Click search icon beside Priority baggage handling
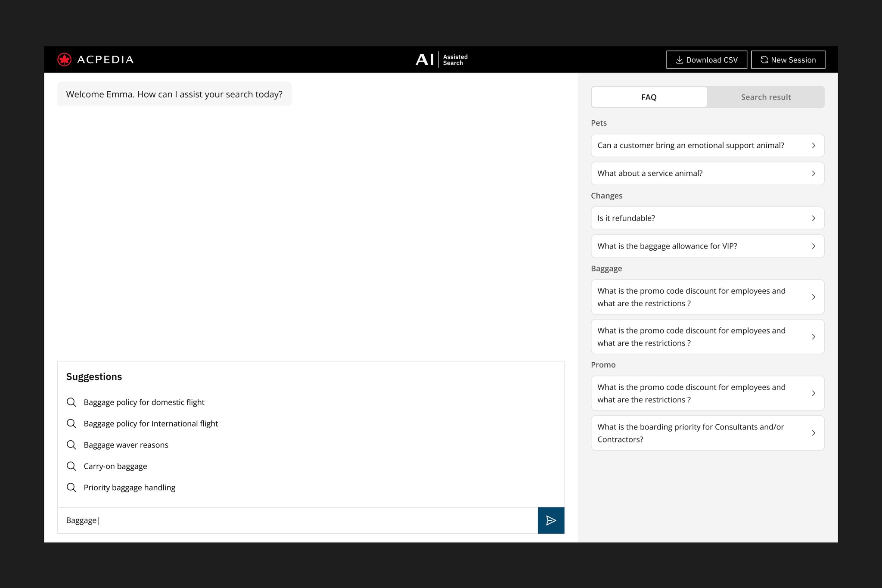The height and width of the screenshot is (588, 882). coord(71,488)
